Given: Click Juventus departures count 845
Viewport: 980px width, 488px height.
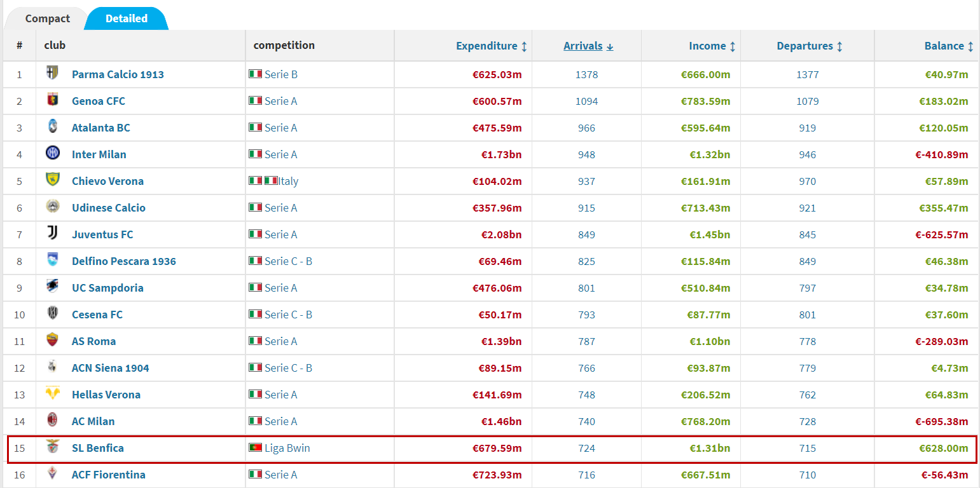Looking at the screenshot, I should (x=808, y=234).
